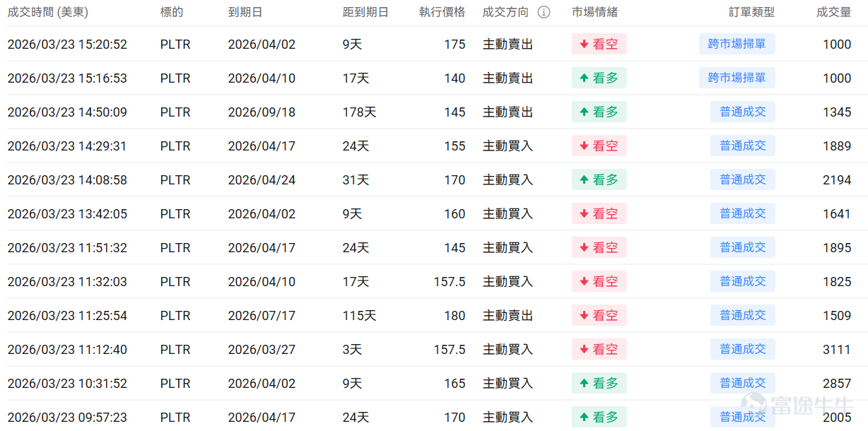
Task: Select the timestamp 2026/03/23 11:32:03
Action: coord(67,282)
